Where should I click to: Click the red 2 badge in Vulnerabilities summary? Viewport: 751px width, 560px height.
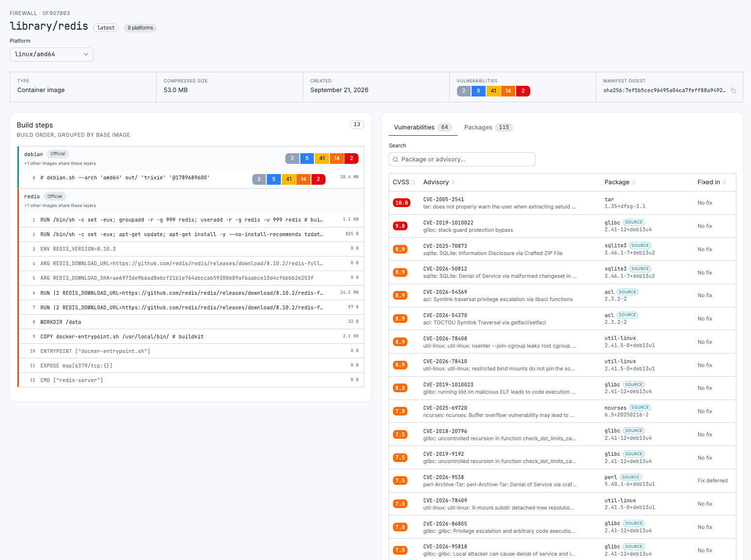[523, 91]
